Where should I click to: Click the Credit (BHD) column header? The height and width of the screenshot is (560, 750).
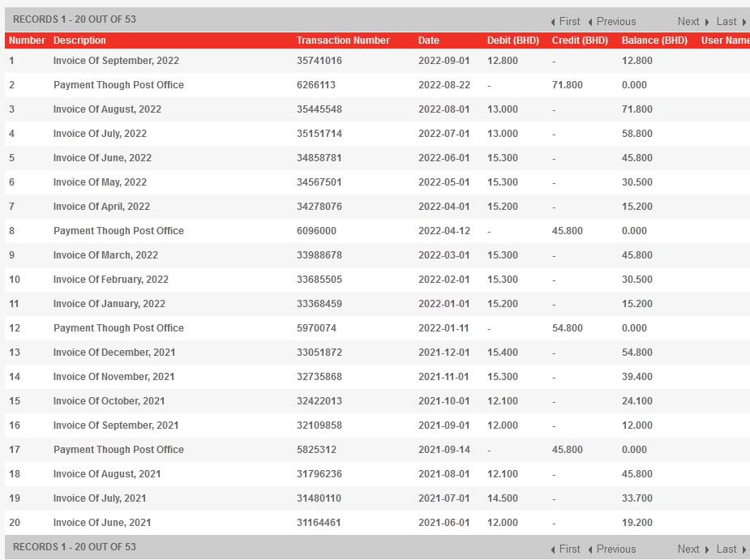tap(579, 41)
